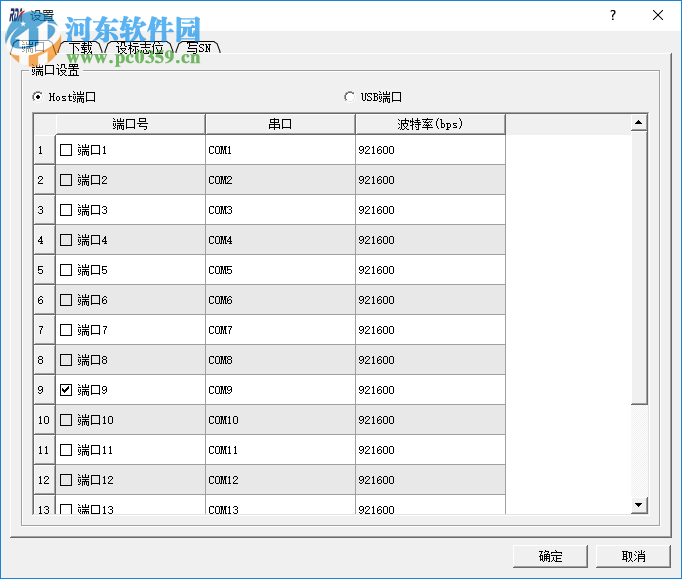Select the COM1 serial port cell
682x579 pixels.
click(280, 150)
